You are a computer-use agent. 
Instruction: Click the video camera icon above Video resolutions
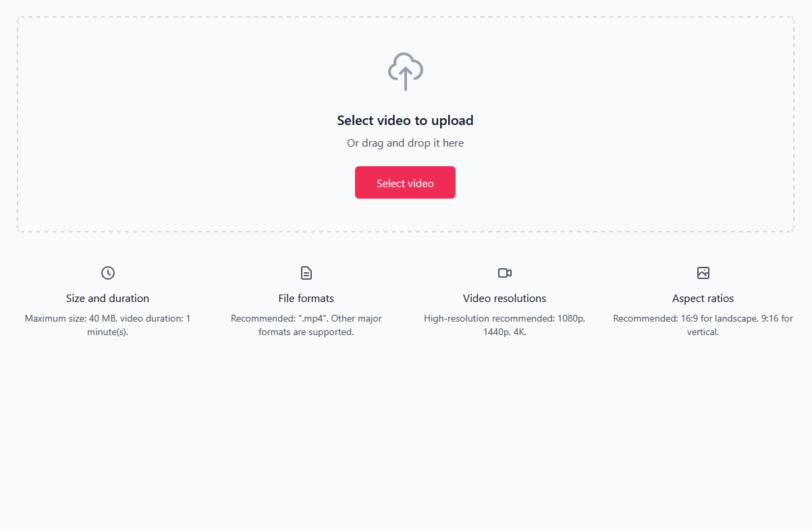[x=505, y=273]
